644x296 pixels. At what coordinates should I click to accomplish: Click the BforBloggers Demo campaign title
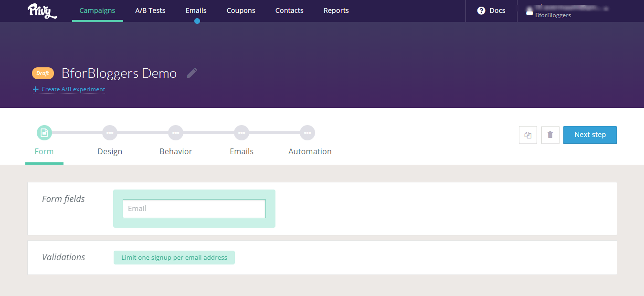pyautogui.click(x=119, y=73)
